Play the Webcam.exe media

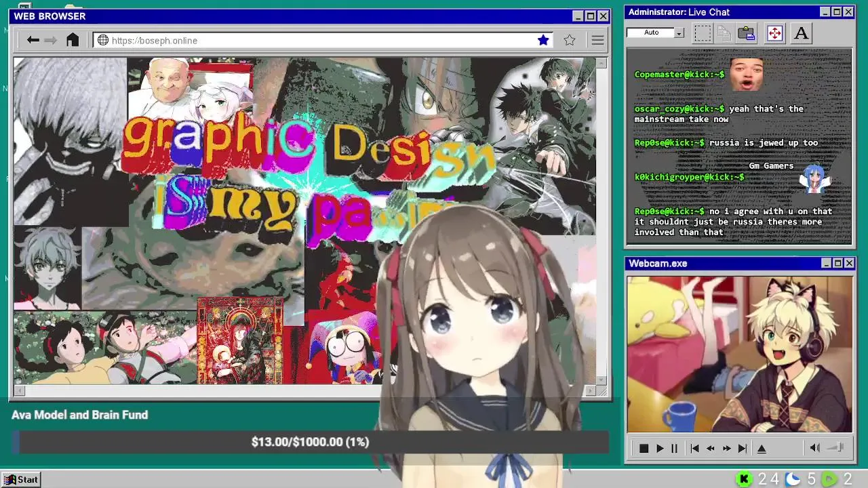[659, 448]
